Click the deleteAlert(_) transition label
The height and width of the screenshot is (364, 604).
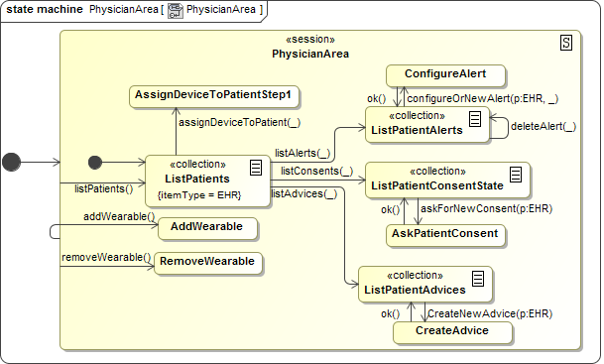tap(544, 126)
